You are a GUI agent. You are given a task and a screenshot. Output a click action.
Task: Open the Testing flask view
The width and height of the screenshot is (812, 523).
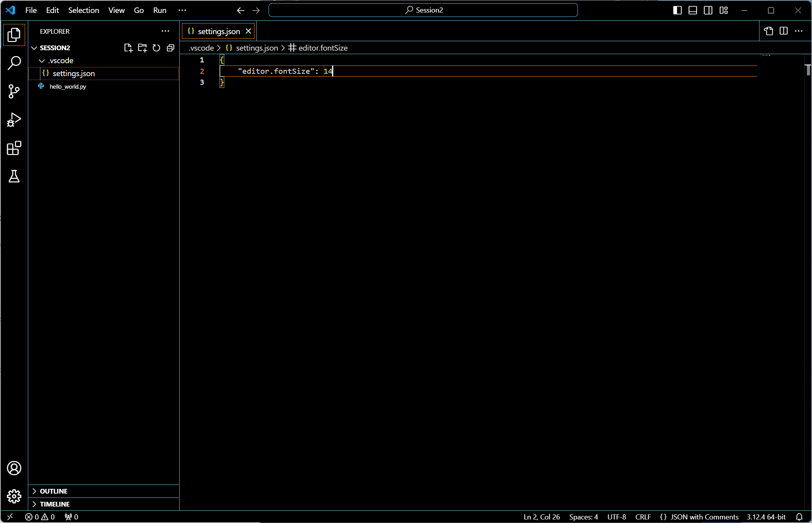click(x=14, y=177)
